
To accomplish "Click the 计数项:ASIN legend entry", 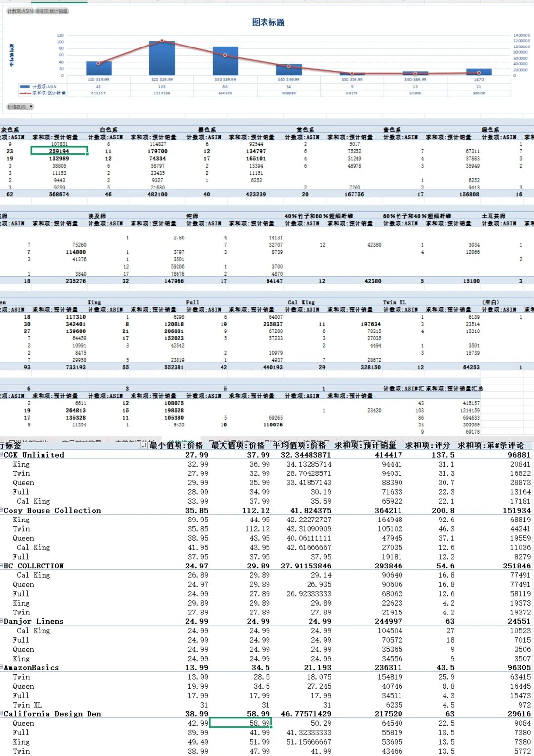I will point(38,87).
